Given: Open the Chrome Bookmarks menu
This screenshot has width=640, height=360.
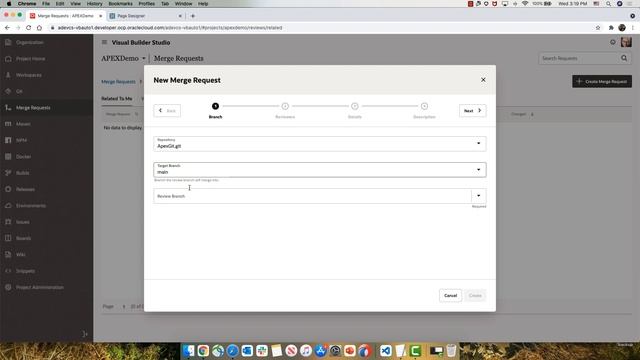Looking at the screenshot, I should pyautogui.click(x=120, y=4).
